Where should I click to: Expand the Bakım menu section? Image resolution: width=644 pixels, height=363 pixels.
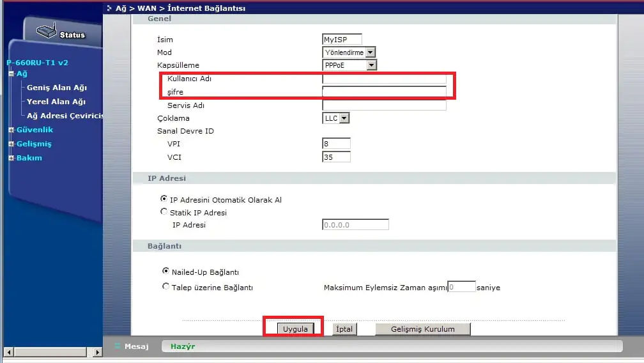point(11,158)
